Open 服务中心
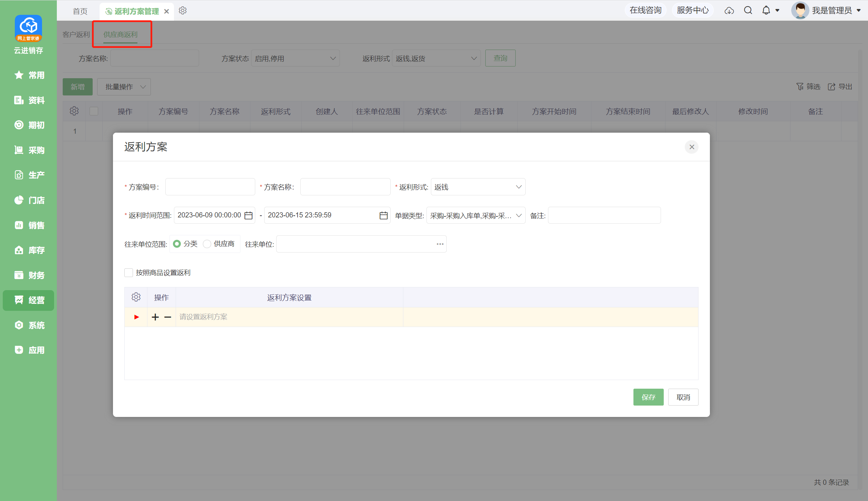Viewport: 868px width, 501px height. 692,10
